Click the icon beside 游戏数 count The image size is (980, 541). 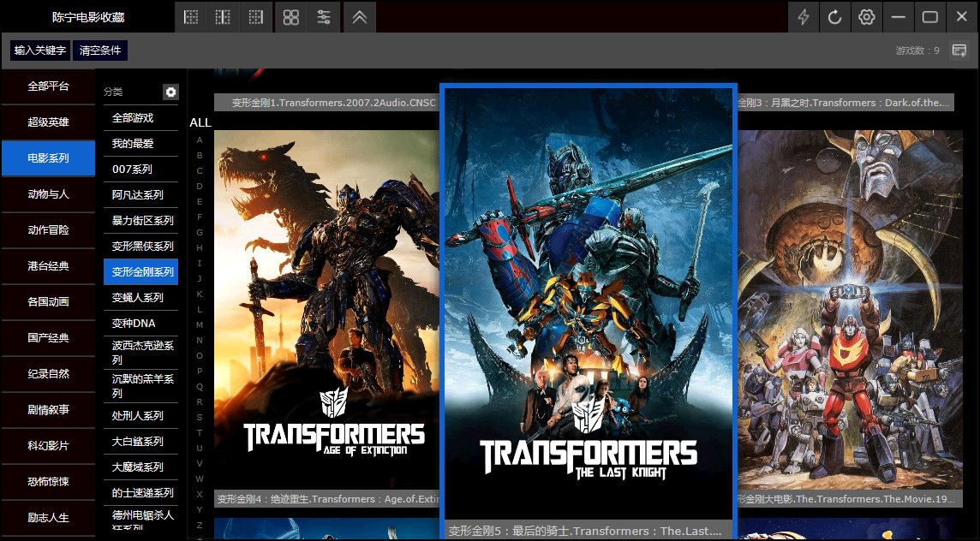point(959,51)
